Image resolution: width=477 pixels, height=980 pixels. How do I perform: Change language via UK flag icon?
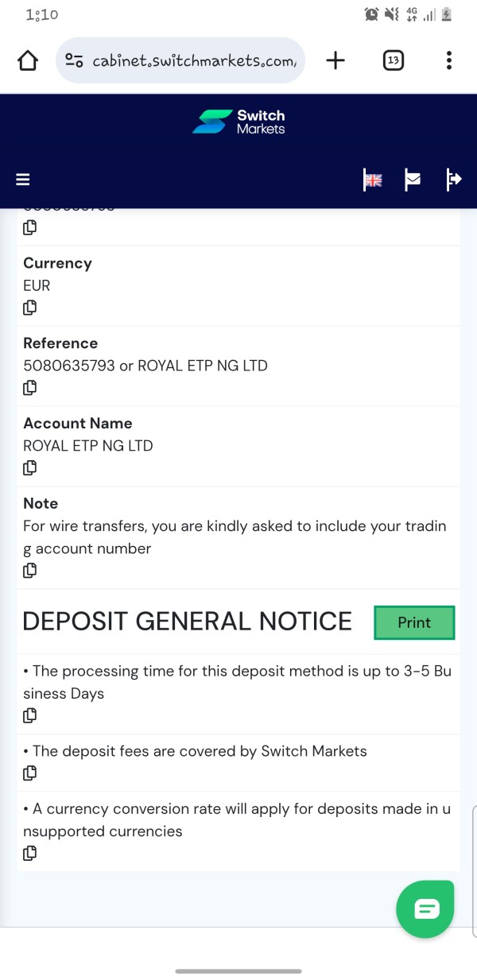[373, 180]
